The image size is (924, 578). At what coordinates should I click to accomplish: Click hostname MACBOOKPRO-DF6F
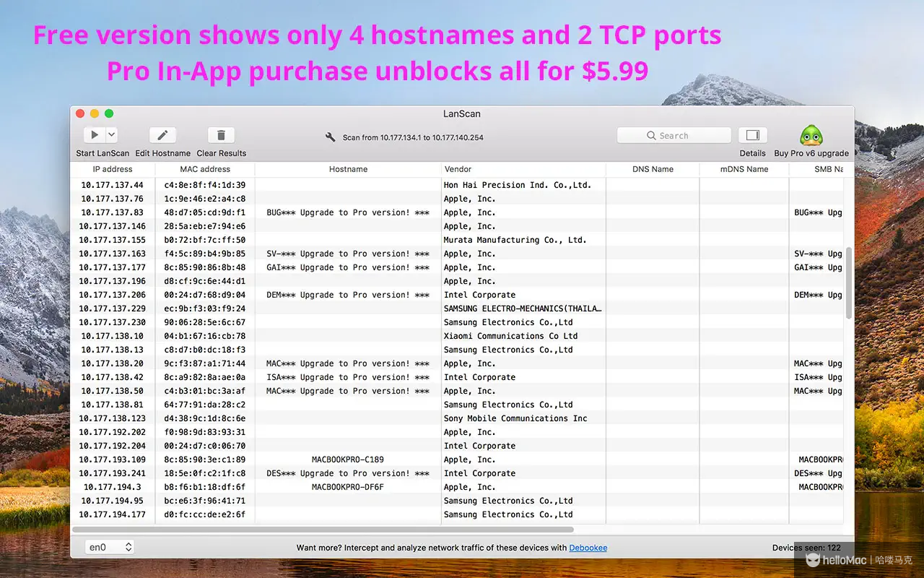coord(348,487)
